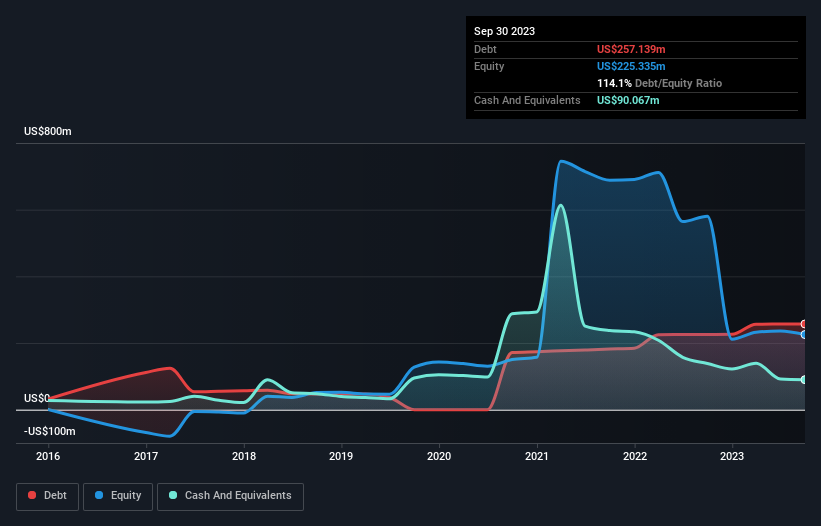This screenshot has height=526, width=821.
Task: Click the Debt row label in tooltip
Action: coord(485,49)
